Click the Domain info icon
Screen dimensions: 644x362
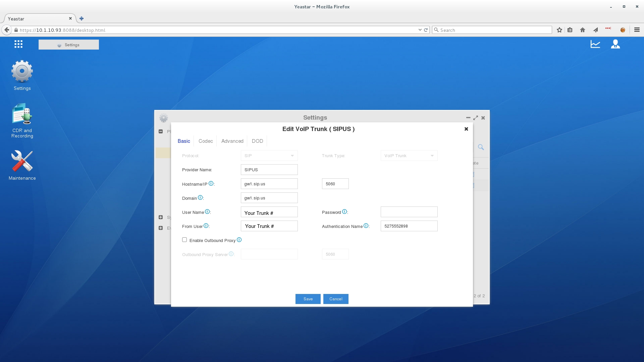point(200,197)
